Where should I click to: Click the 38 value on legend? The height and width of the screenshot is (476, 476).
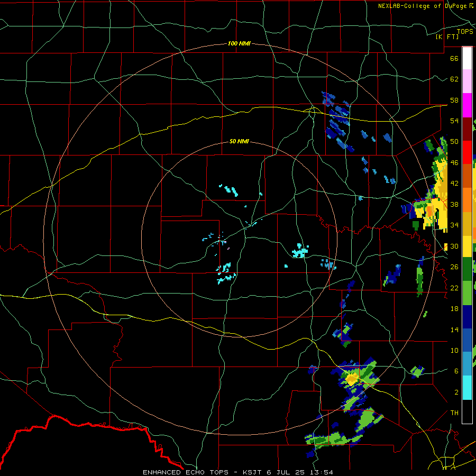pos(454,204)
